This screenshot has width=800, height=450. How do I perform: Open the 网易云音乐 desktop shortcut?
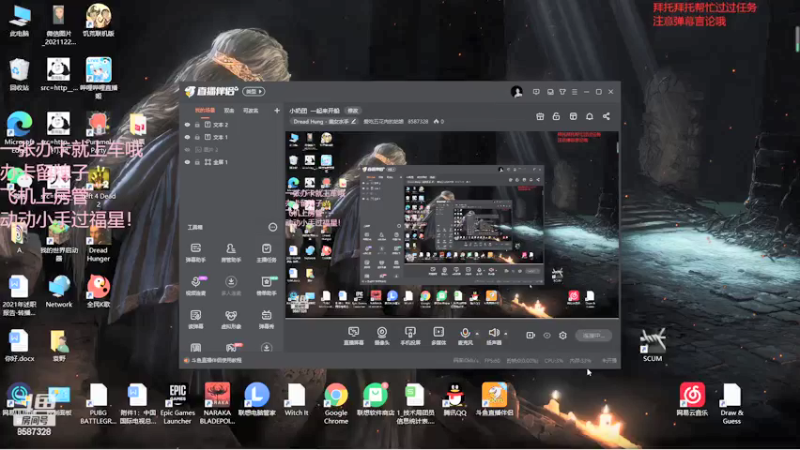point(692,399)
